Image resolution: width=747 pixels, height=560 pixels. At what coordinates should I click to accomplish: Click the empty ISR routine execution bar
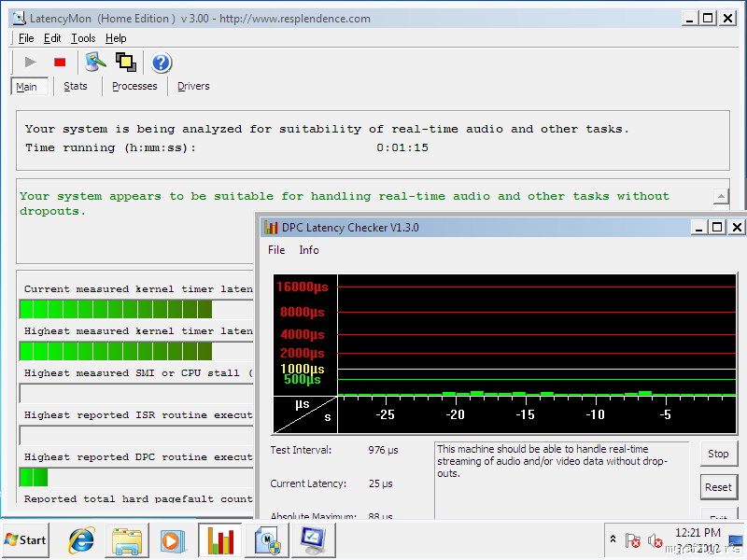pos(136,435)
